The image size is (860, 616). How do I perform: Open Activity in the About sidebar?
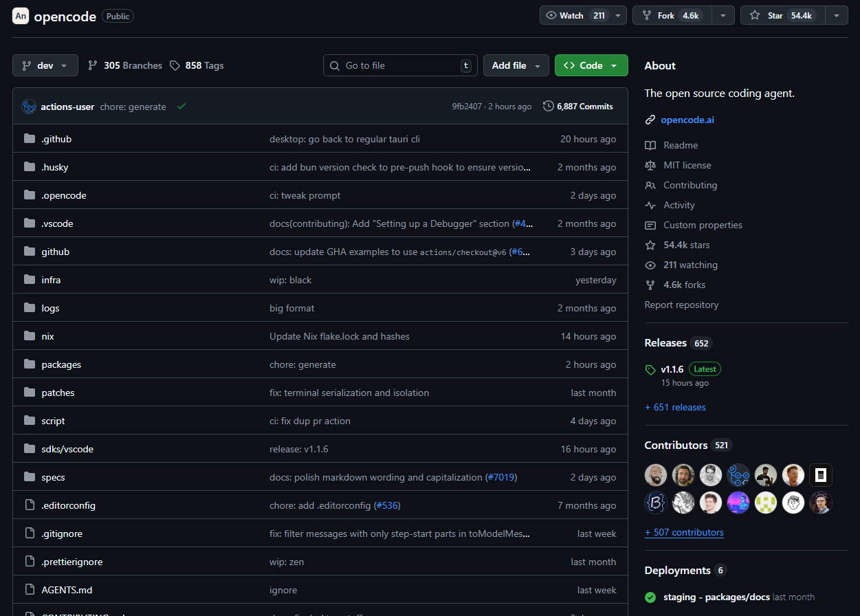(679, 206)
